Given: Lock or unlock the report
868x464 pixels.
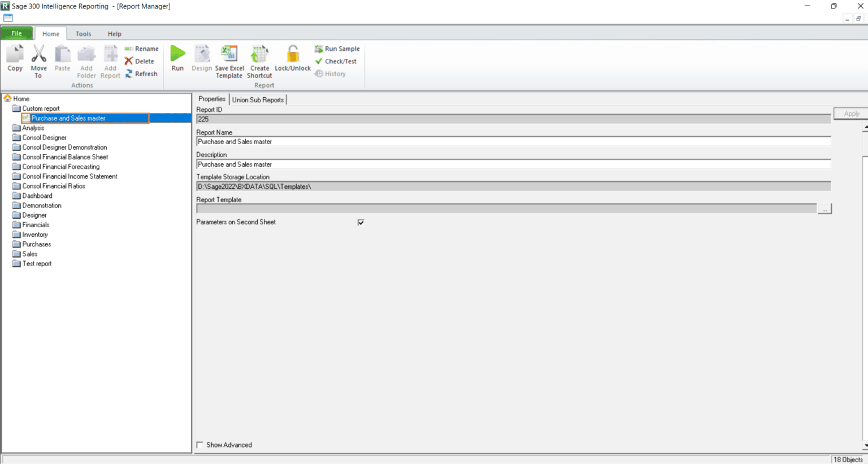Looking at the screenshot, I should click(x=292, y=59).
